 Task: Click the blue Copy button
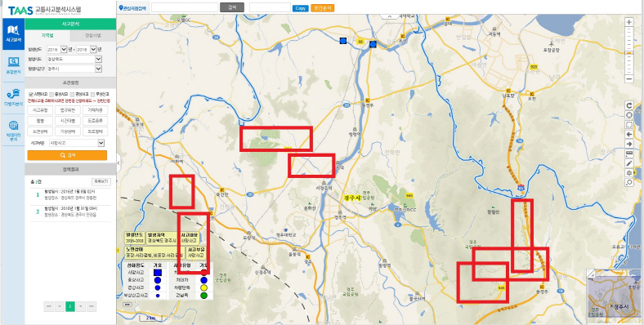(x=300, y=8)
